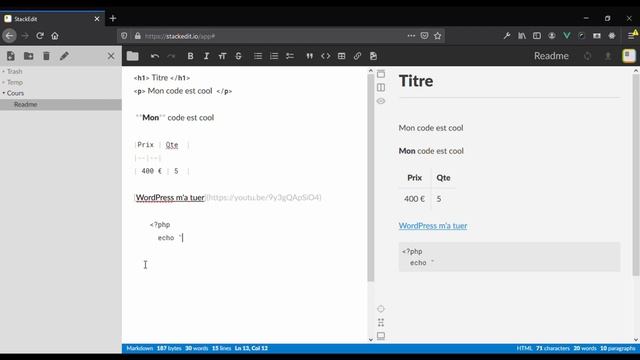This screenshot has width=640, height=360.
Task: Click the Save to Pocket icon
Action: click(424, 36)
